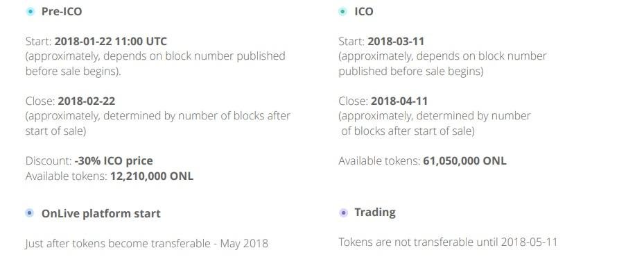Viewport: 644px width, 266px height.
Task: Click the ICO start date 2018-03-11
Action: [x=396, y=41]
